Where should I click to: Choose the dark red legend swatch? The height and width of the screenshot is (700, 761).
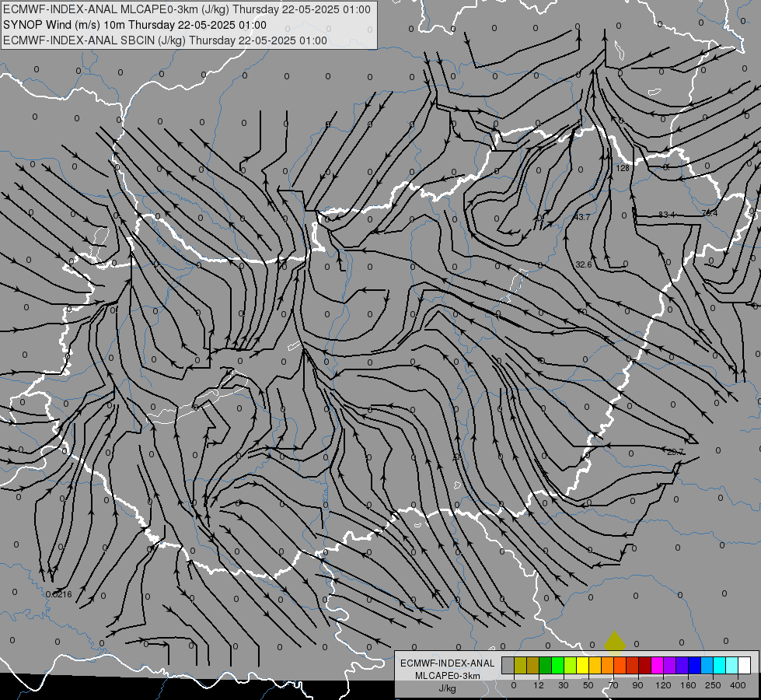click(x=645, y=665)
